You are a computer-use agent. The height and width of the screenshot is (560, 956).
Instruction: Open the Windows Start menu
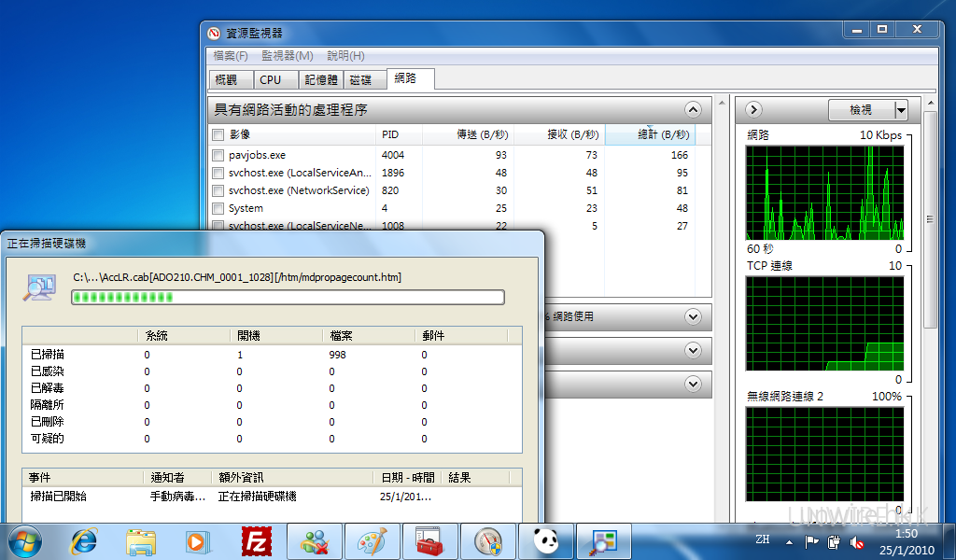coord(25,541)
